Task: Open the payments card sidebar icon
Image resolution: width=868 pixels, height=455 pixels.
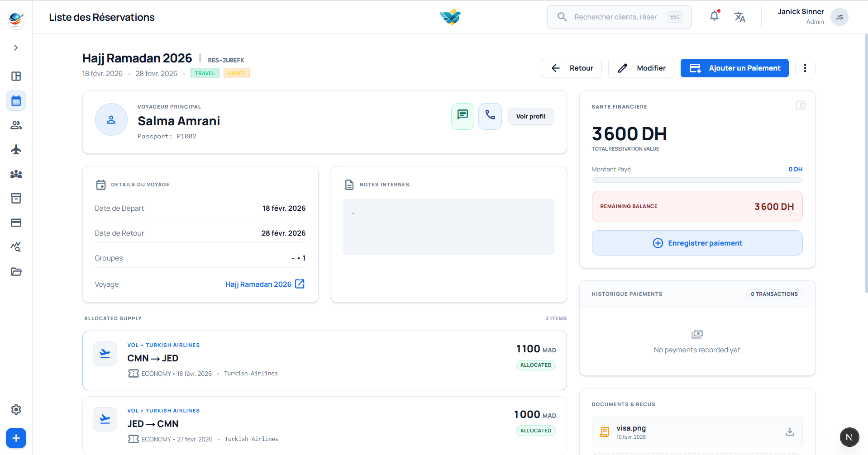Action: (16, 223)
